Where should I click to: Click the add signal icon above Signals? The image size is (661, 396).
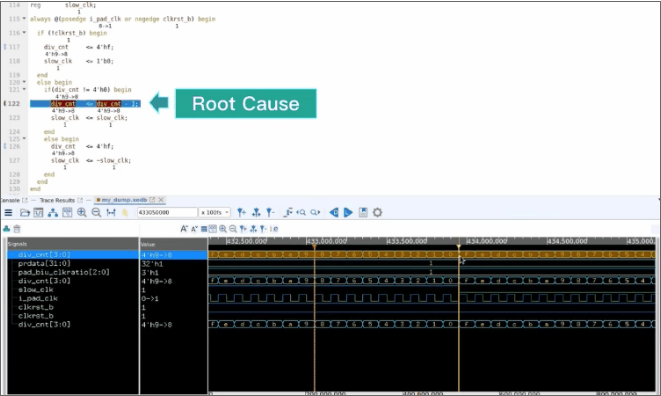(x=6, y=229)
